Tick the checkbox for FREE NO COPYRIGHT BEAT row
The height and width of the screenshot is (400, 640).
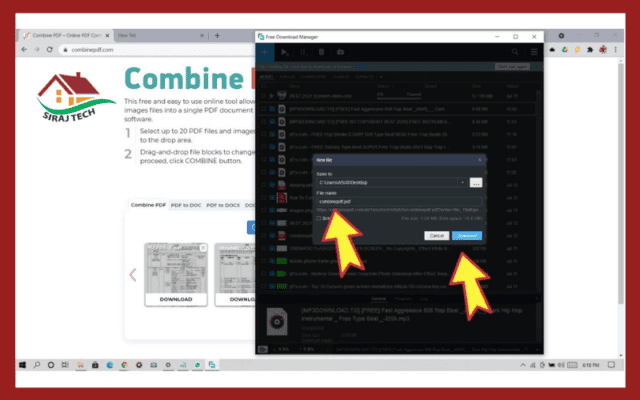click(264, 122)
